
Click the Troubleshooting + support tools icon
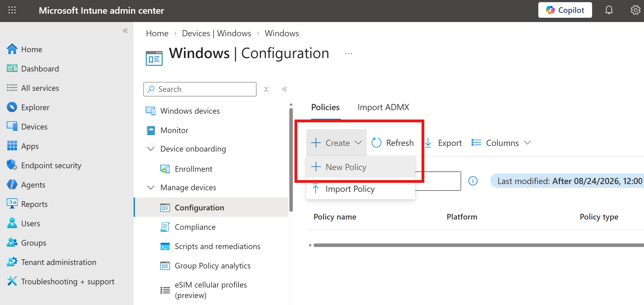[12, 281]
